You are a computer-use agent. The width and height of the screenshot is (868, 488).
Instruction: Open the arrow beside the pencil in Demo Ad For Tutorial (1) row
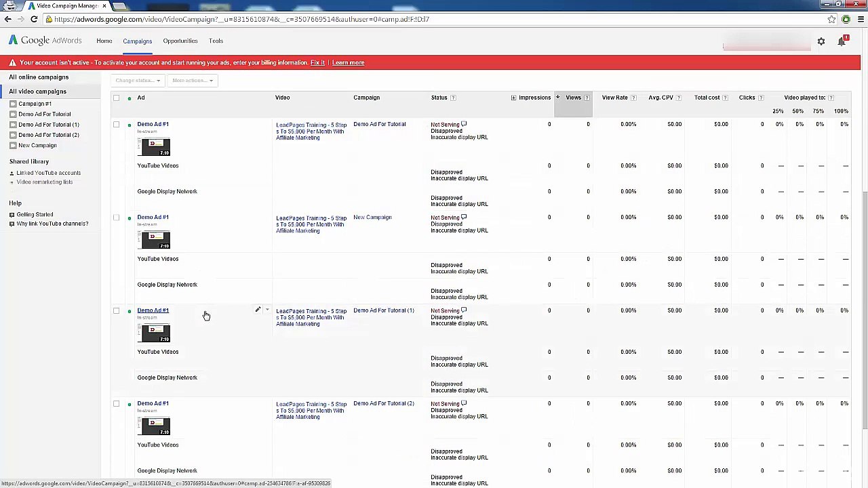coord(267,310)
